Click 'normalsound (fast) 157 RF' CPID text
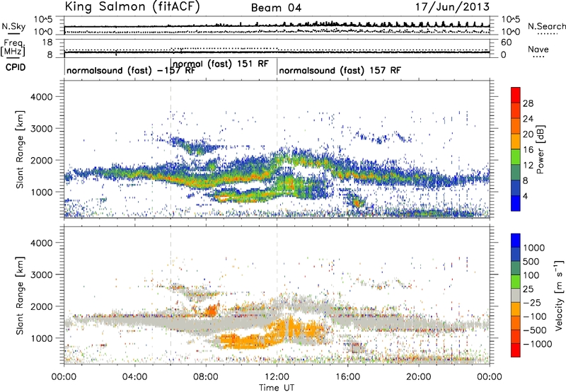The width and height of the screenshot is (566, 392). (340, 70)
